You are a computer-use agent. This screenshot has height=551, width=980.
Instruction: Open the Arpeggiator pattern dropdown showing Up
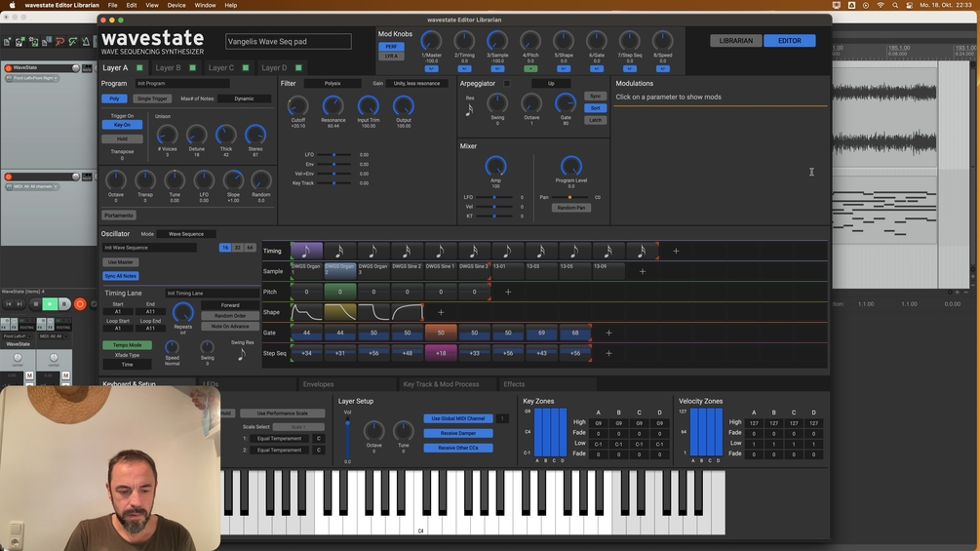(x=551, y=83)
